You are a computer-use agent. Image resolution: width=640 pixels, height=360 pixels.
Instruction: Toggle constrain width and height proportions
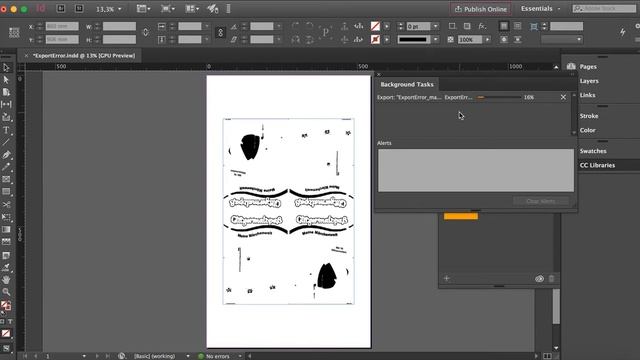(x=145, y=33)
